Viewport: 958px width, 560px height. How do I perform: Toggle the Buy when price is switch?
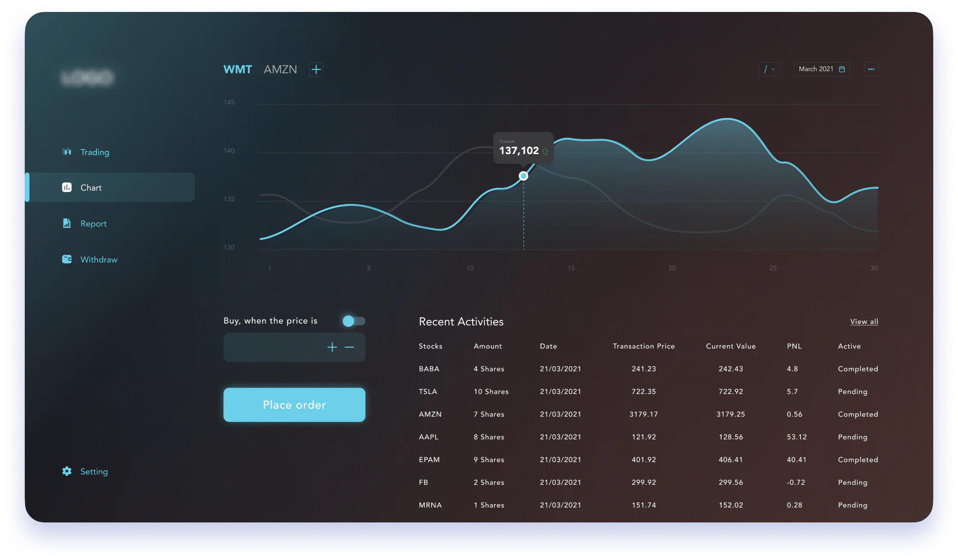click(x=354, y=321)
